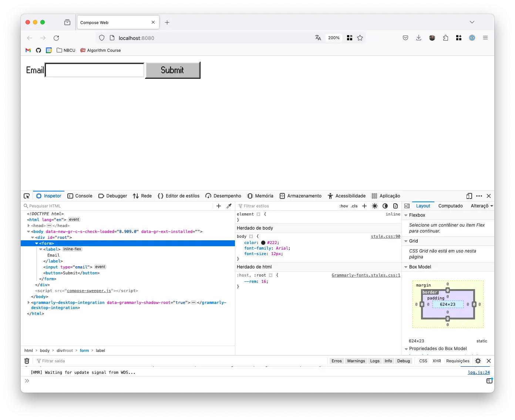Screen dimensions: 515x420
Task: Click the event badge on input element
Action: (100, 267)
